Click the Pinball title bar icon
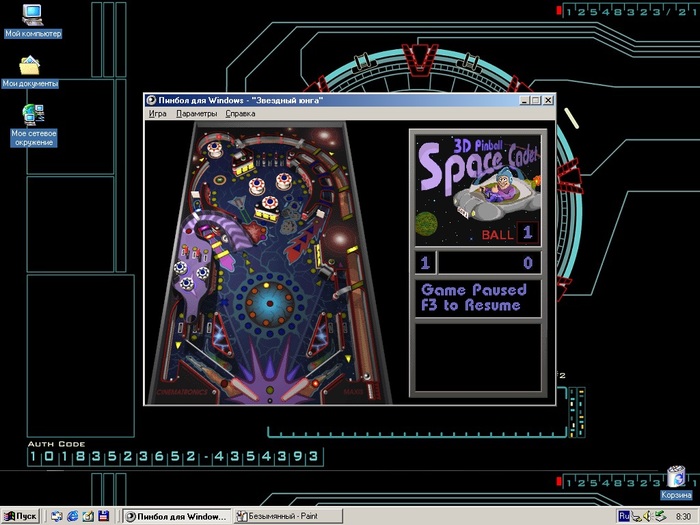The height and width of the screenshot is (525, 700). 151,100
